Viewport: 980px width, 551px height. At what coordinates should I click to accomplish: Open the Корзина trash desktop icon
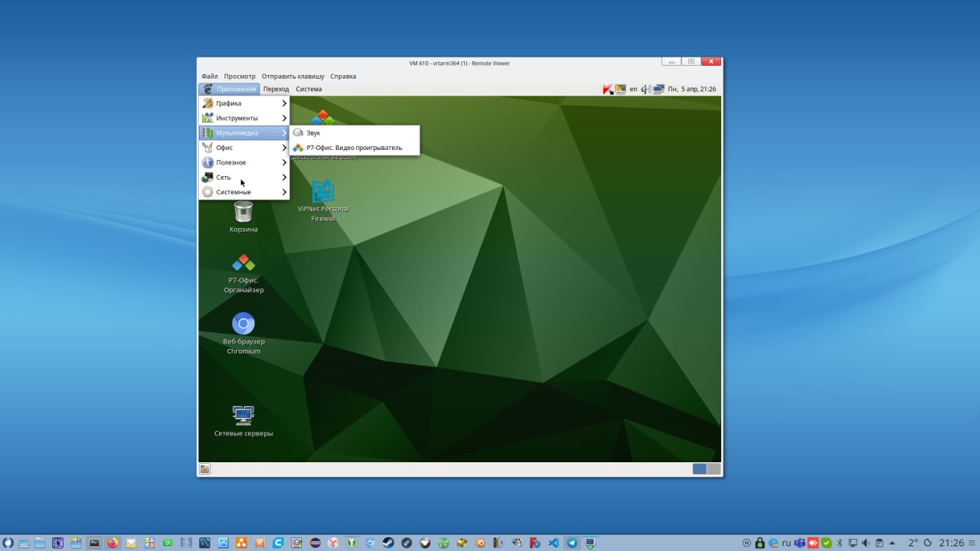[243, 217]
